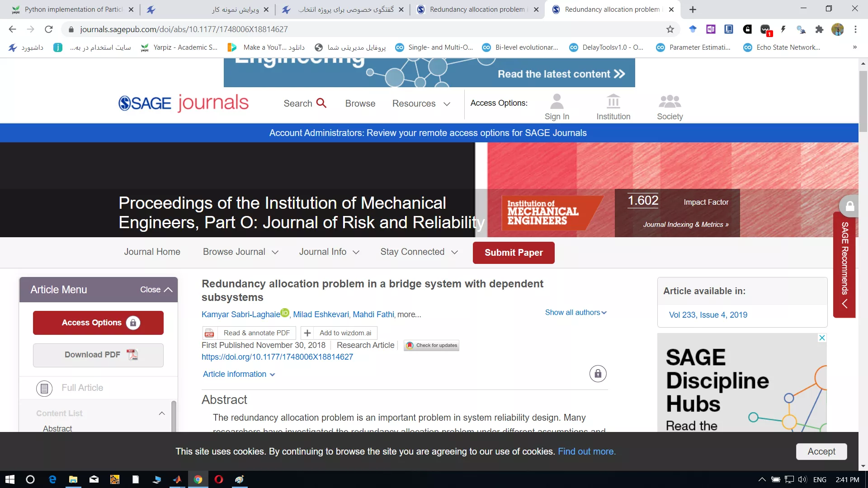Click author Milad Eshkevari
868x488 pixels.
pyautogui.click(x=321, y=314)
